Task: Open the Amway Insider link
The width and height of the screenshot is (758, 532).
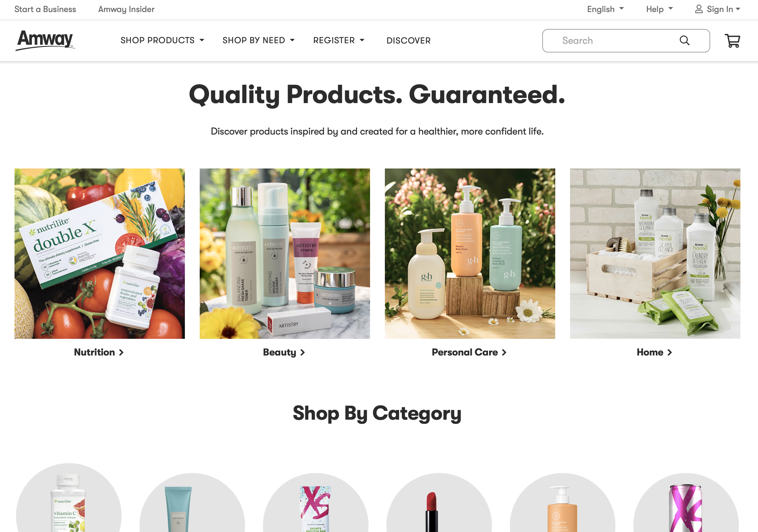Action: point(127,9)
